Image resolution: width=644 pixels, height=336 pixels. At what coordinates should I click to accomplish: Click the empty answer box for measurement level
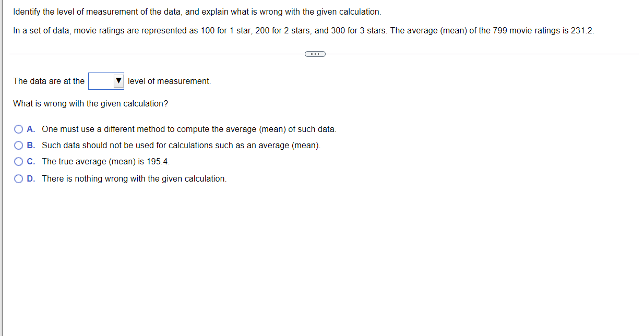(102, 81)
